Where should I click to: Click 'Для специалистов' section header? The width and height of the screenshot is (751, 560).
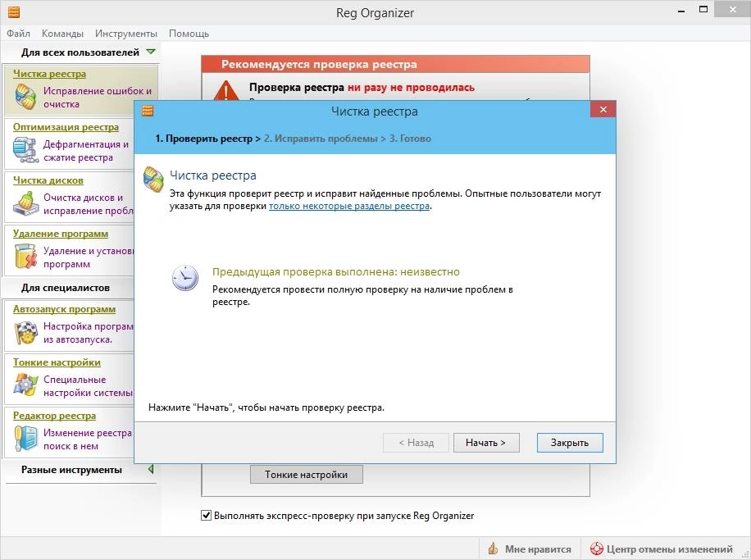point(66,288)
